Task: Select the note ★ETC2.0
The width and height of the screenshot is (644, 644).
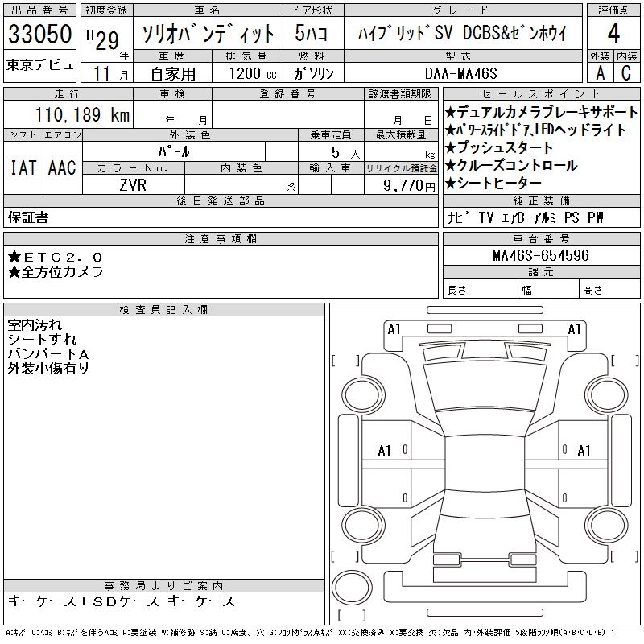Action: [x=55, y=257]
